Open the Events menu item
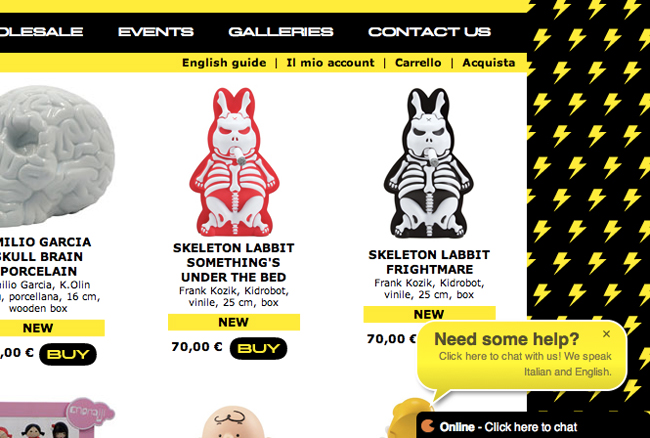 pyautogui.click(x=155, y=32)
